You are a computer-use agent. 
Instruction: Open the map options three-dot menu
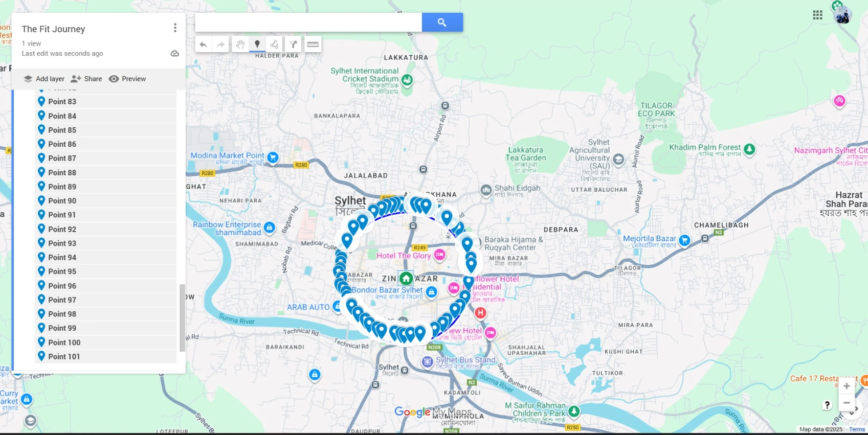[x=175, y=28]
